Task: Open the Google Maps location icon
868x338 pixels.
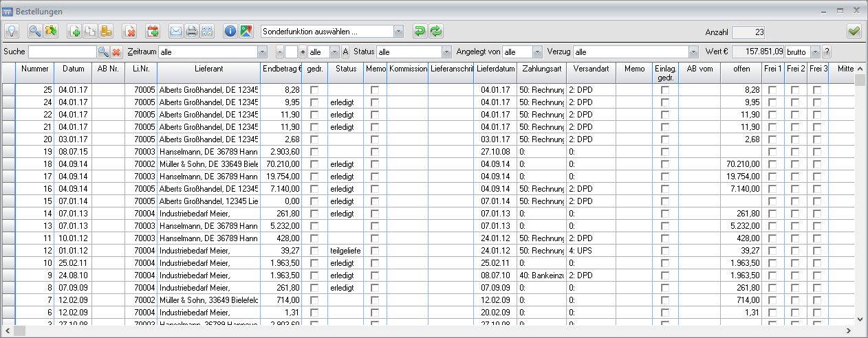Action: point(246,31)
